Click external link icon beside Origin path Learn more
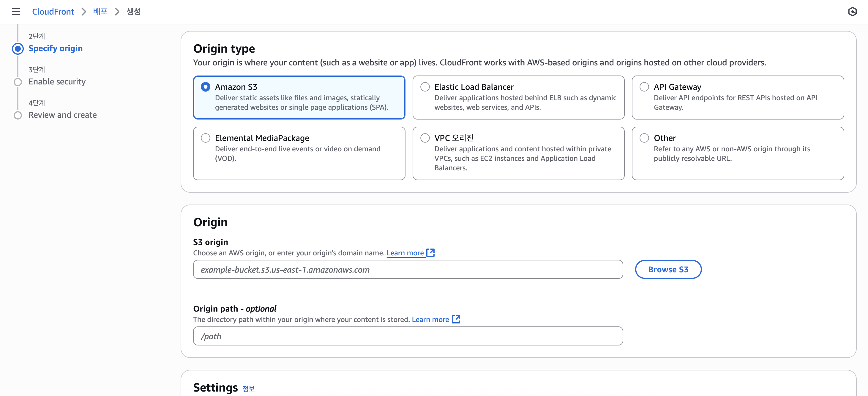 (x=456, y=319)
